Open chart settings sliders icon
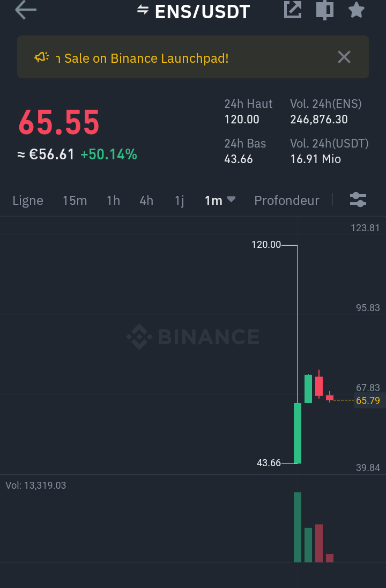 tap(358, 200)
